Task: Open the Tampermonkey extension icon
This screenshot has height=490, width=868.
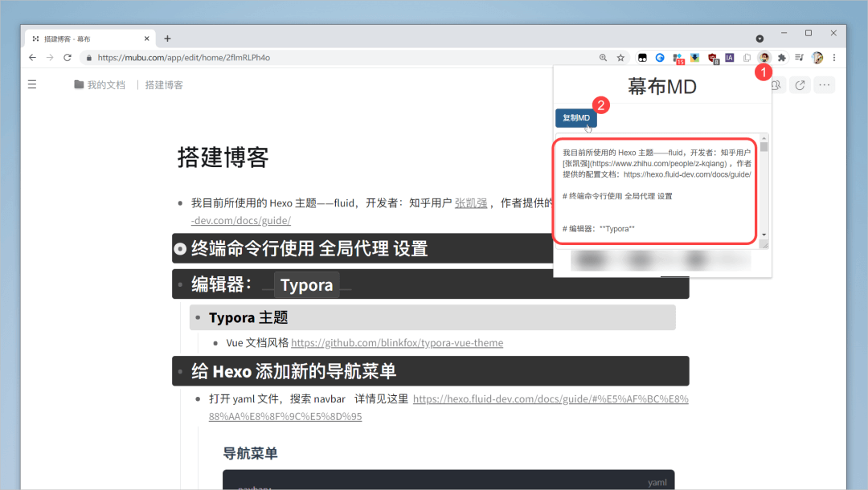Action: click(x=642, y=58)
